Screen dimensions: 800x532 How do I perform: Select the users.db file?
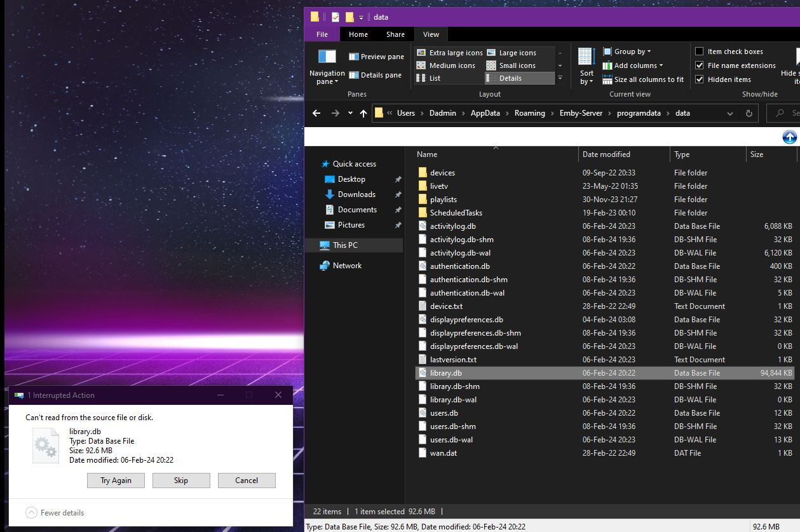444,413
